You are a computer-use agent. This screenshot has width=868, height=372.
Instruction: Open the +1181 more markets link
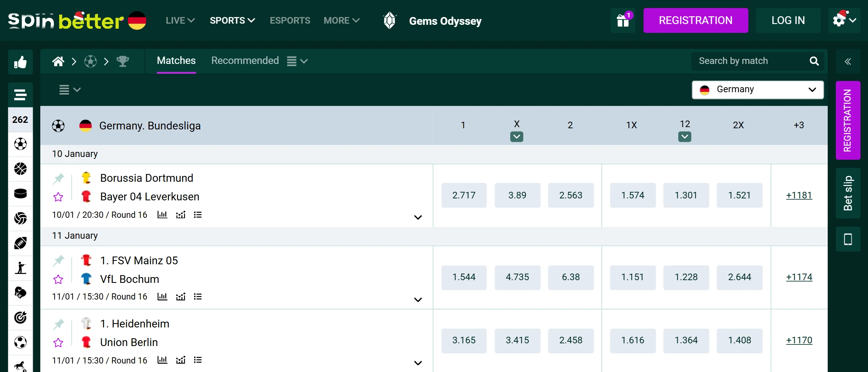(x=799, y=195)
